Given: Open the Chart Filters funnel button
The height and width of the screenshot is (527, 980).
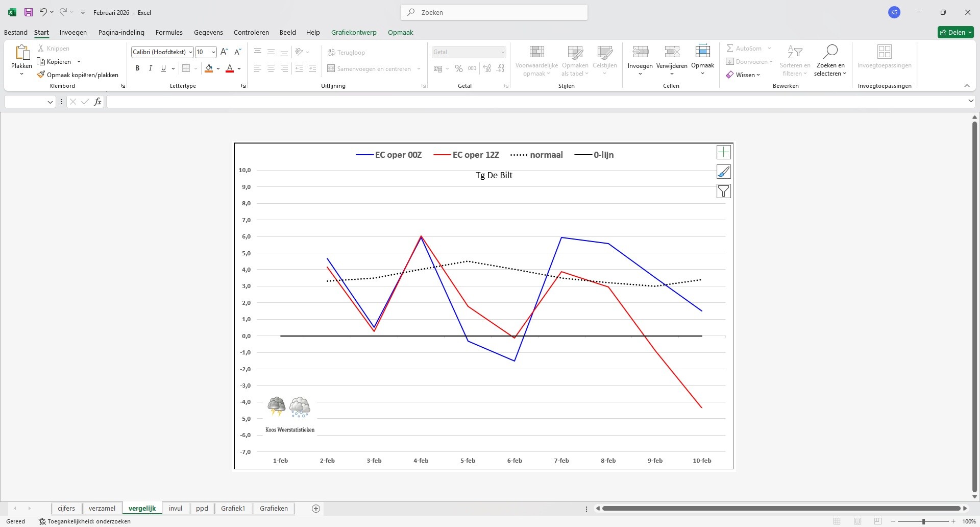Looking at the screenshot, I should (723, 191).
